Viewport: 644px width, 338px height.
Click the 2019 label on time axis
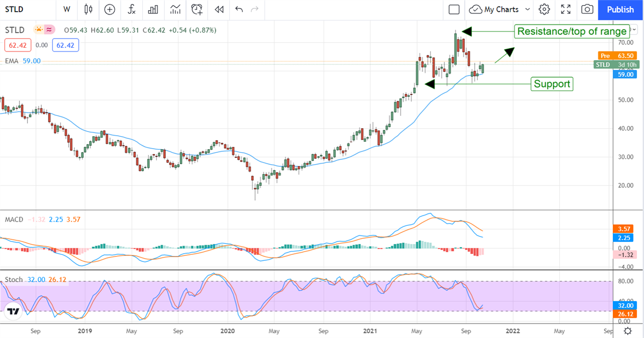(x=85, y=331)
